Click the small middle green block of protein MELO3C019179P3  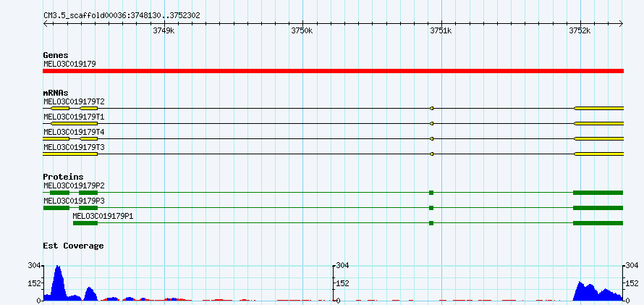click(431, 208)
